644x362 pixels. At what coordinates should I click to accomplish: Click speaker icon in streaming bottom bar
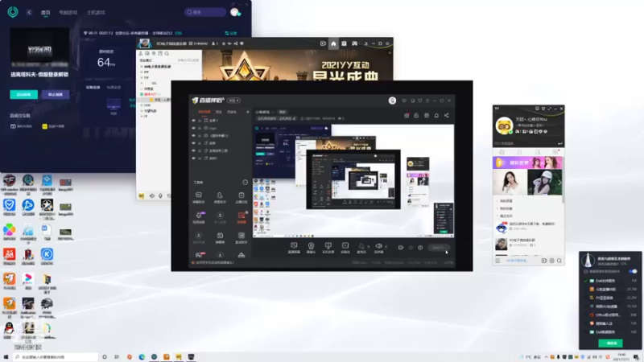pos(378,247)
